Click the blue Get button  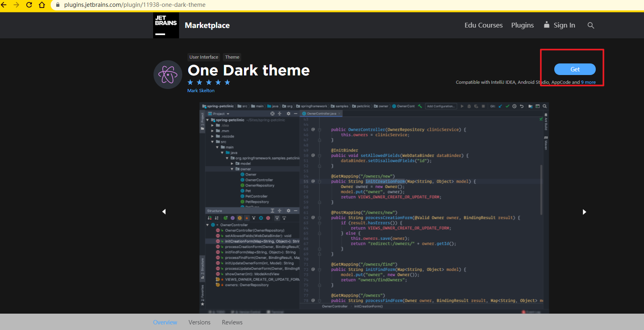point(575,69)
